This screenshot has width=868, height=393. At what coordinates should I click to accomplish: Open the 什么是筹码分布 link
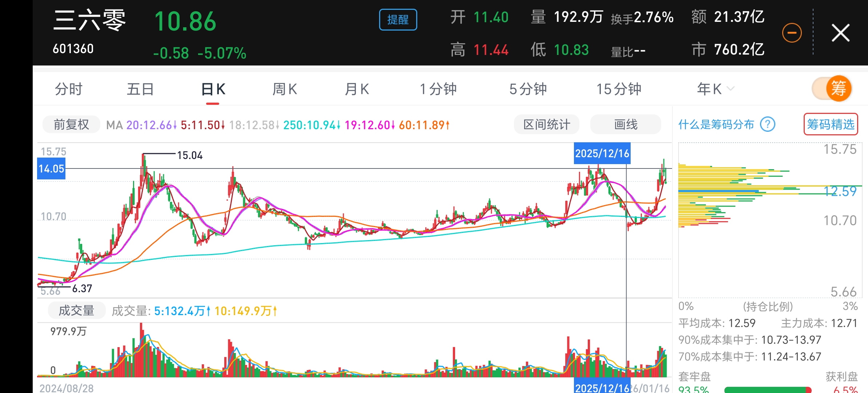716,124
